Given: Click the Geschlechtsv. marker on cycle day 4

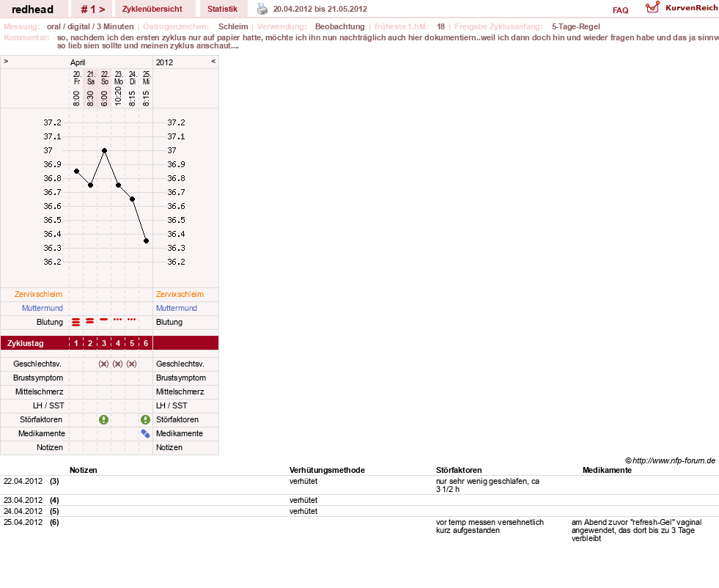Looking at the screenshot, I should tap(118, 364).
